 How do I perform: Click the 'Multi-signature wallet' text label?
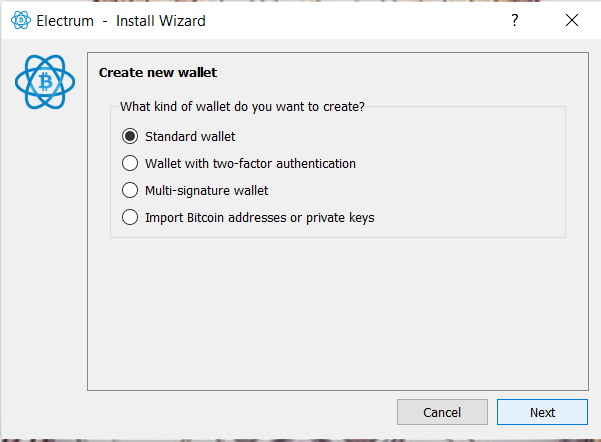tap(207, 191)
